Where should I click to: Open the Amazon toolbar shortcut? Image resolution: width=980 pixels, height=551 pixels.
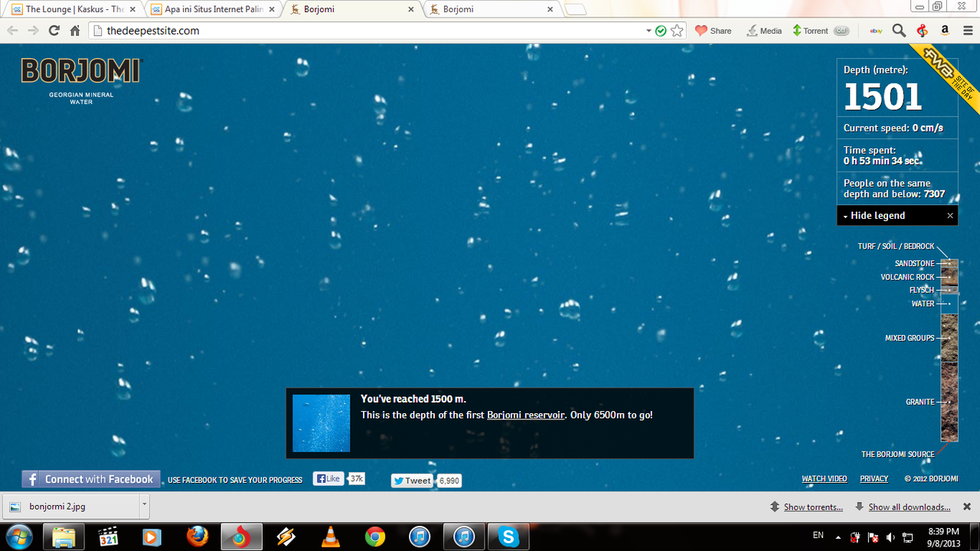click(945, 31)
